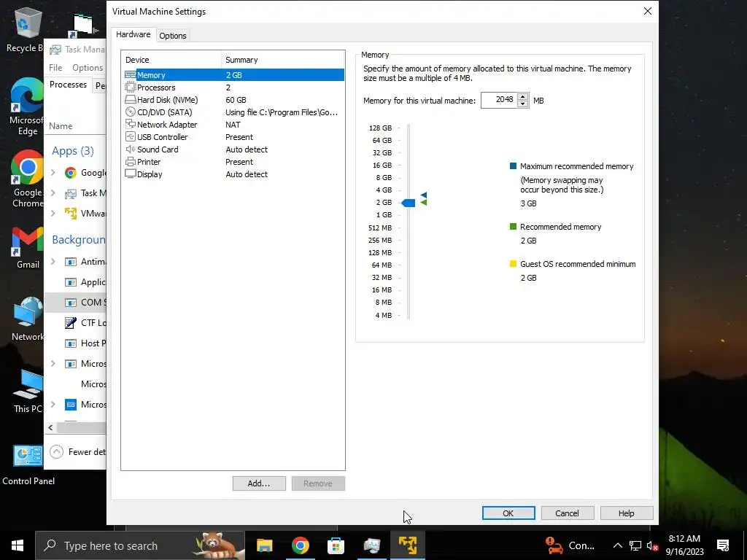Open Control Panel desktop icon
747x560 pixels.
click(28, 465)
